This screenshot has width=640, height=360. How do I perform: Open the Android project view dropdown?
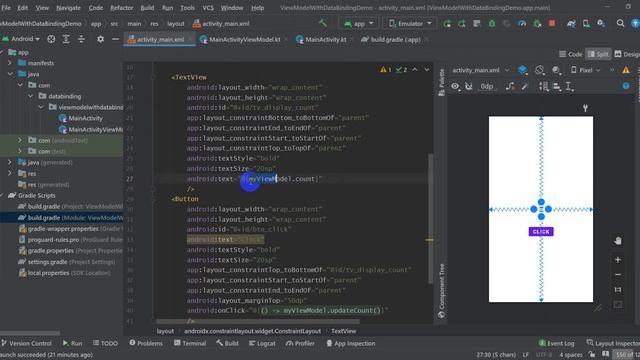21,39
